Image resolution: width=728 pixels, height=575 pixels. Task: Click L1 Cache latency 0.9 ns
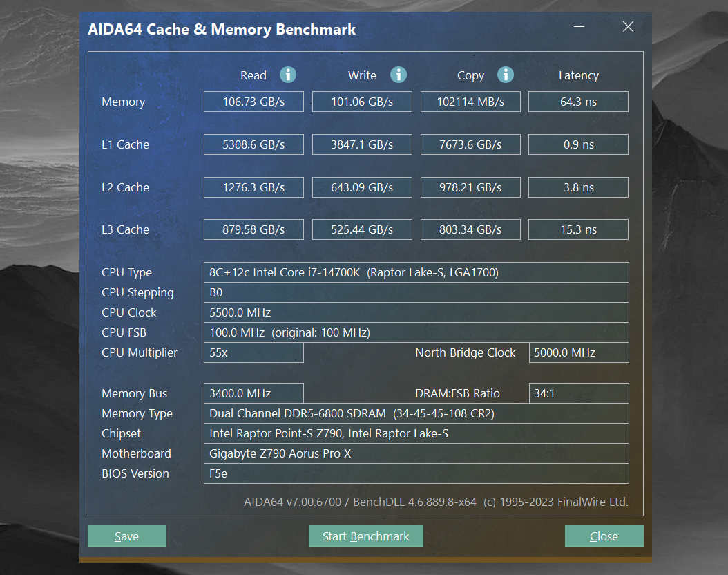click(579, 144)
